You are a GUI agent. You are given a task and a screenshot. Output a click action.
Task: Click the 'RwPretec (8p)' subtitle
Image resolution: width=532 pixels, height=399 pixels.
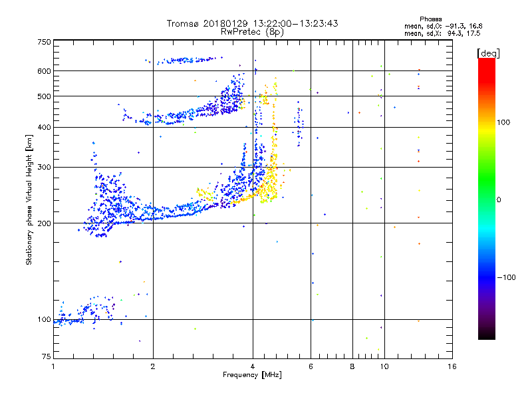(x=252, y=32)
